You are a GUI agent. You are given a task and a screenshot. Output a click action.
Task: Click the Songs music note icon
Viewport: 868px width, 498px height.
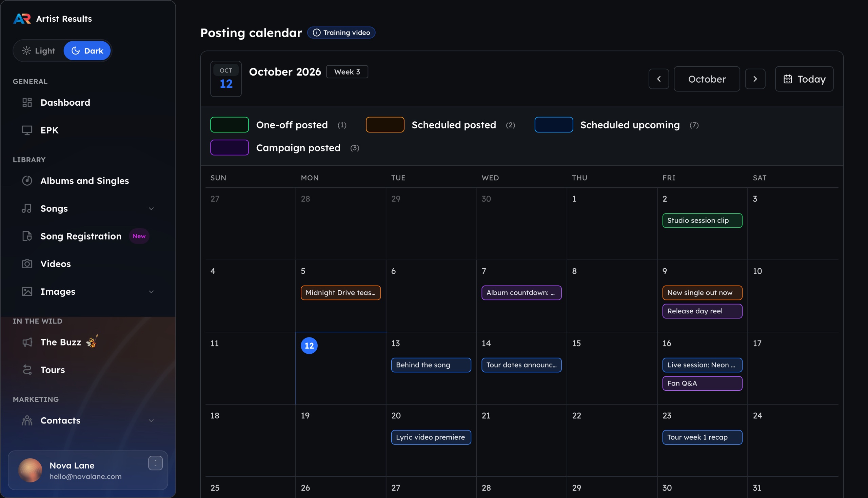click(x=27, y=208)
